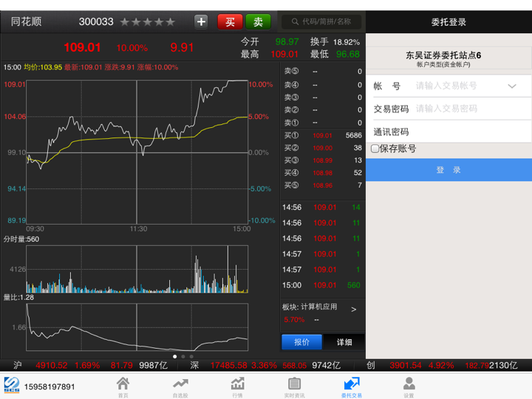Click the plus icon to add stock

pyautogui.click(x=201, y=22)
